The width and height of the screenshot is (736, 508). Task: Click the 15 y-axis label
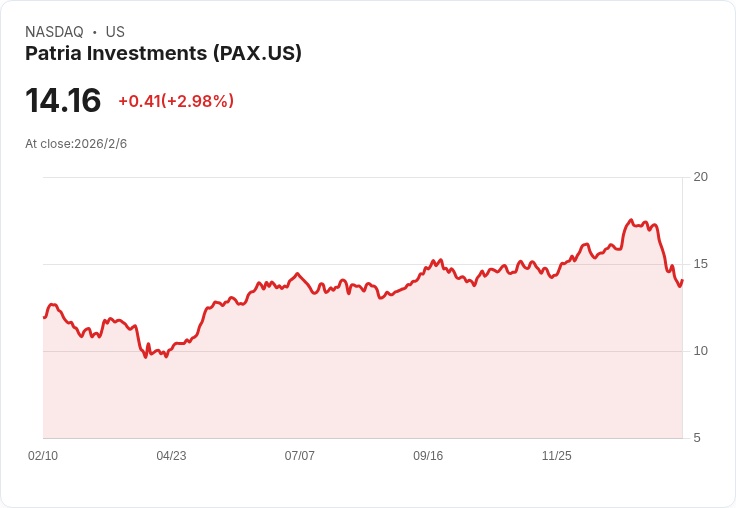700,264
